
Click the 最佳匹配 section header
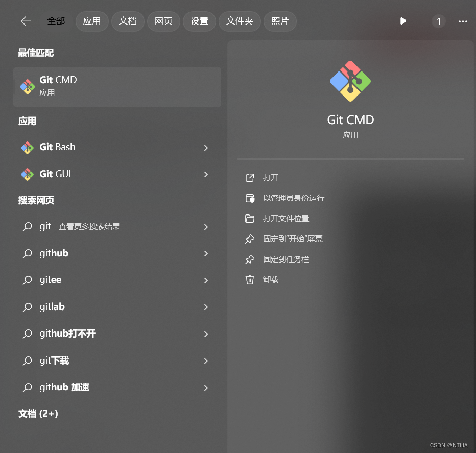click(36, 53)
